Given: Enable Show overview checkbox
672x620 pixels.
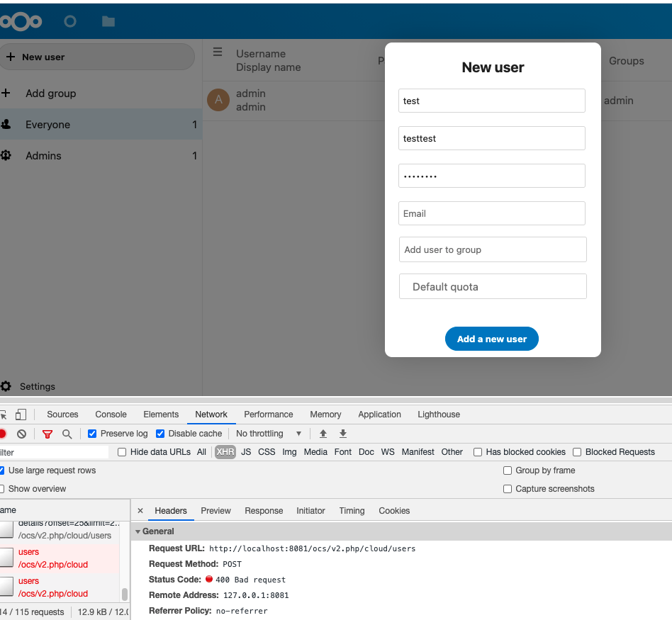Looking at the screenshot, I should click(x=1, y=489).
